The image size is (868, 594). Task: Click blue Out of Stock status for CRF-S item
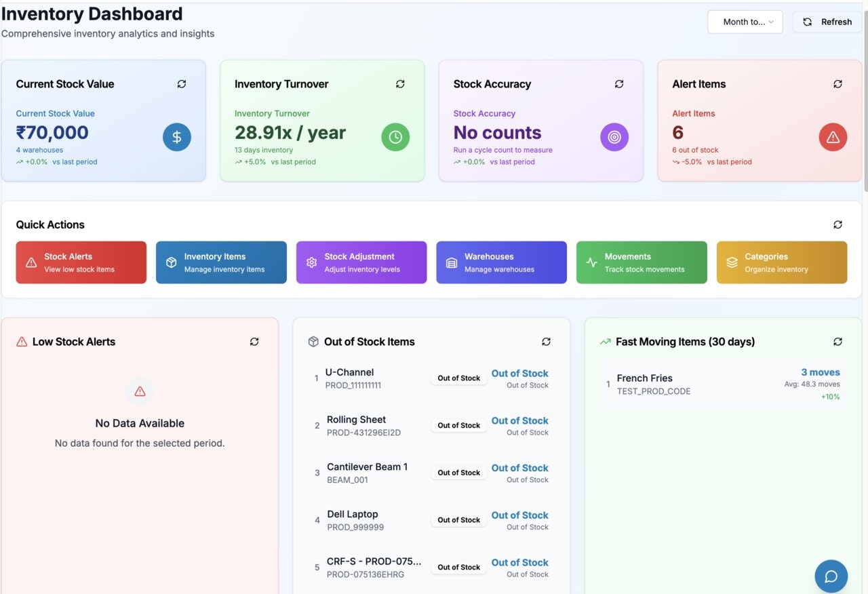[x=519, y=563]
